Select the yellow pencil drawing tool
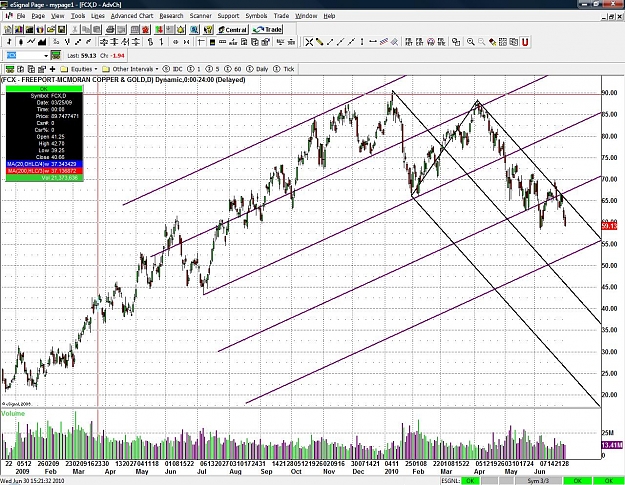The height and width of the screenshot is (485, 625). tap(319, 42)
